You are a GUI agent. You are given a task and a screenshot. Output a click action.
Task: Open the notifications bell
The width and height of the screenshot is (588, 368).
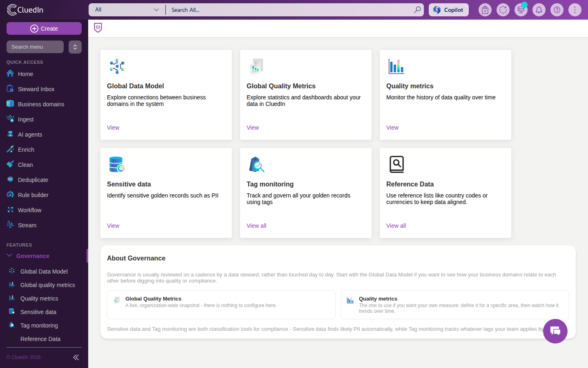[x=539, y=10]
